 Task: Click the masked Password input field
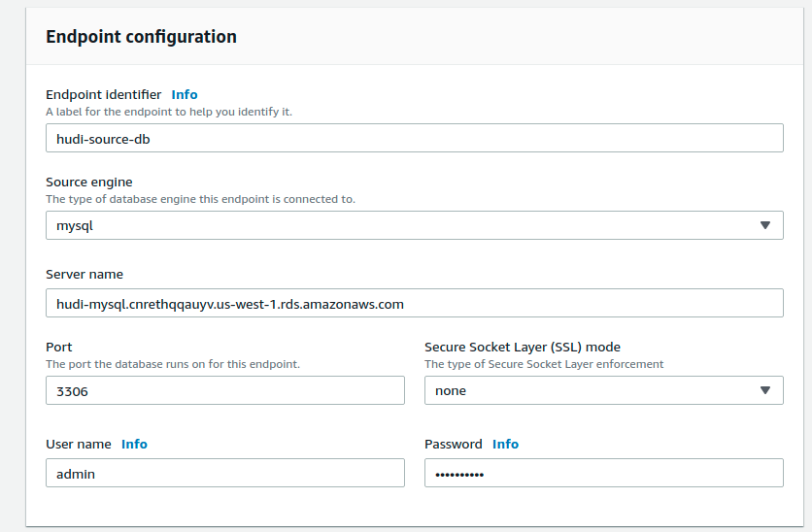point(603,473)
